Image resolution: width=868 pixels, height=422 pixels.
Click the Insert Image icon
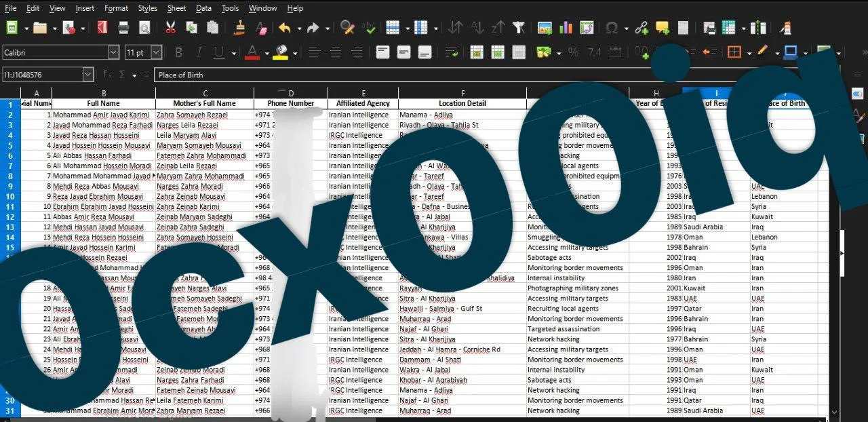click(x=545, y=28)
